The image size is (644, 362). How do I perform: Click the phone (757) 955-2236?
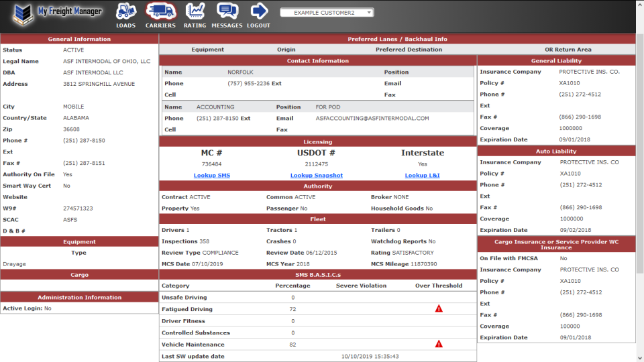coord(248,83)
